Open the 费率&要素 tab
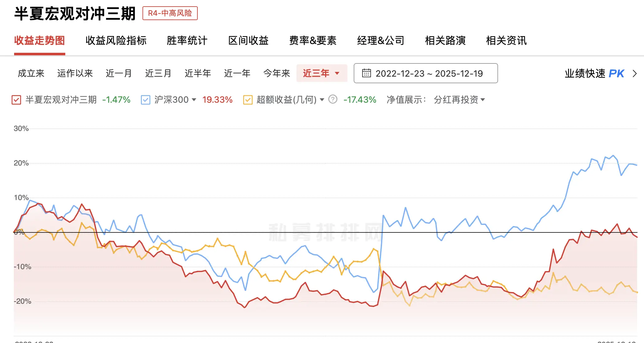The image size is (644, 343). click(313, 41)
